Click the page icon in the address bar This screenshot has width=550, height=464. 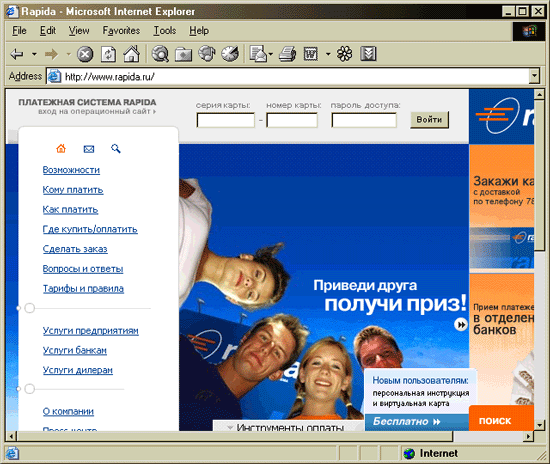click(54, 76)
